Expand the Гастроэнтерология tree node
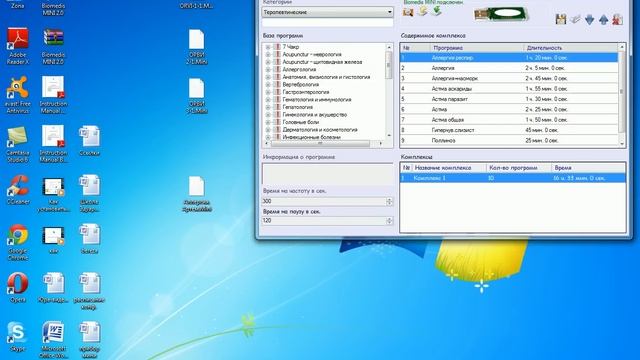Viewport: 640px width, 360px height. (268, 92)
